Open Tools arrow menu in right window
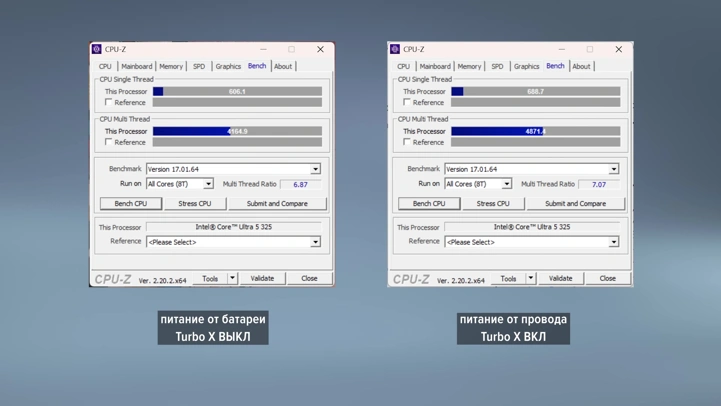 pos(531,278)
